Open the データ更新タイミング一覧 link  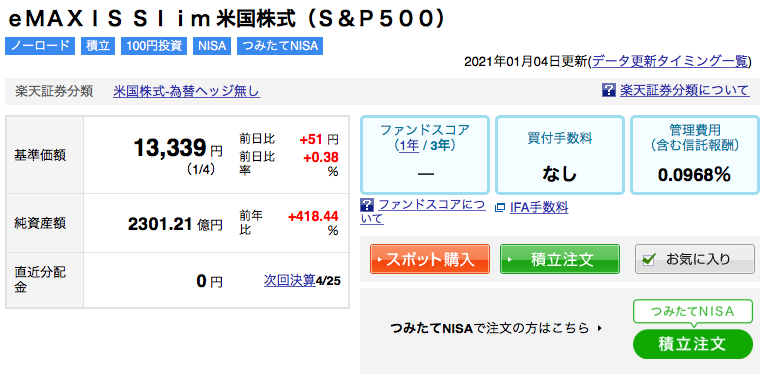pyautogui.click(x=670, y=61)
